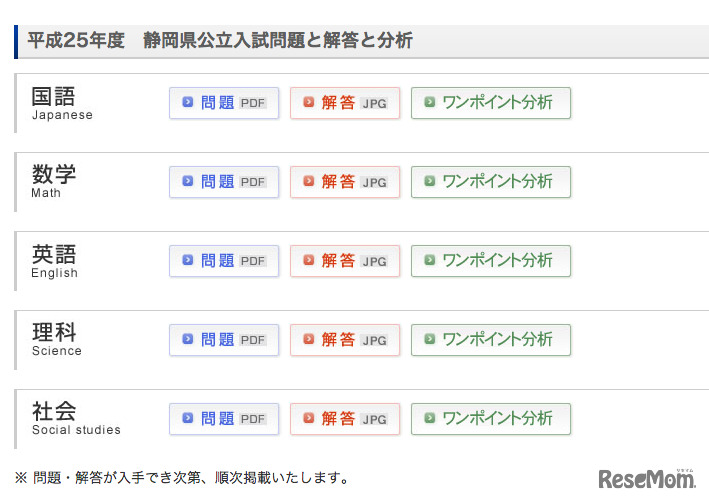Open the Japanese 問題 PDF
The image size is (709, 502).
coord(224,103)
